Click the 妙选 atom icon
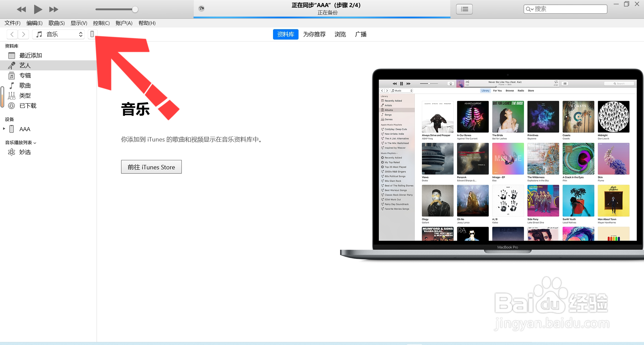The image size is (644, 345). pos(12,152)
